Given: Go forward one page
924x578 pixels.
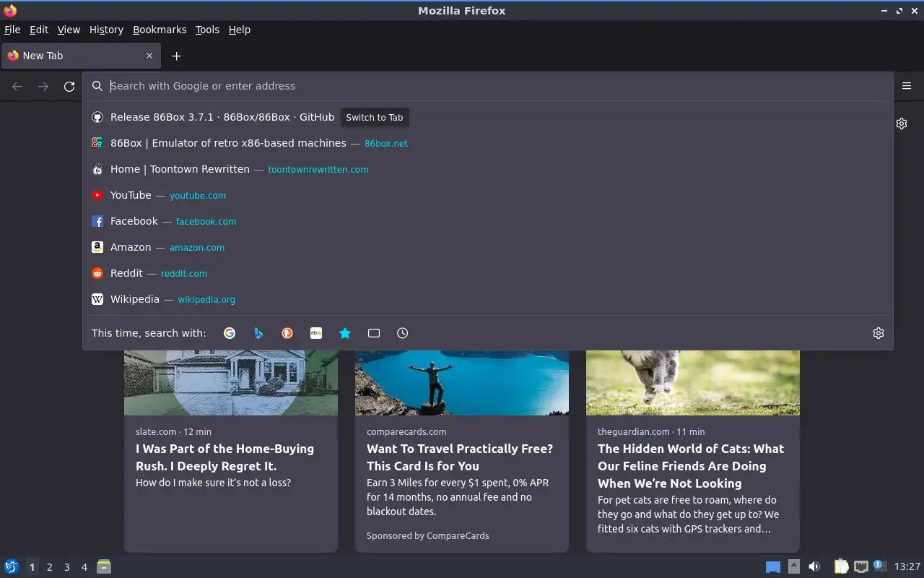Looking at the screenshot, I should (x=43, y=87).
